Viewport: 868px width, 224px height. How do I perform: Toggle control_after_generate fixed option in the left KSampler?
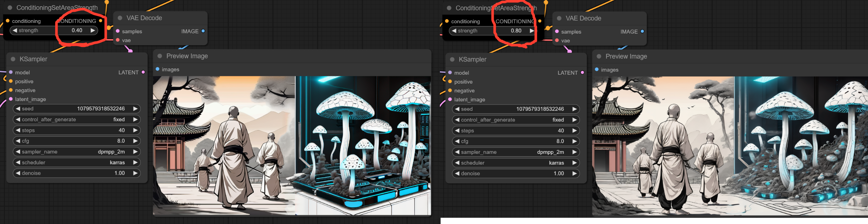point(76,119)
